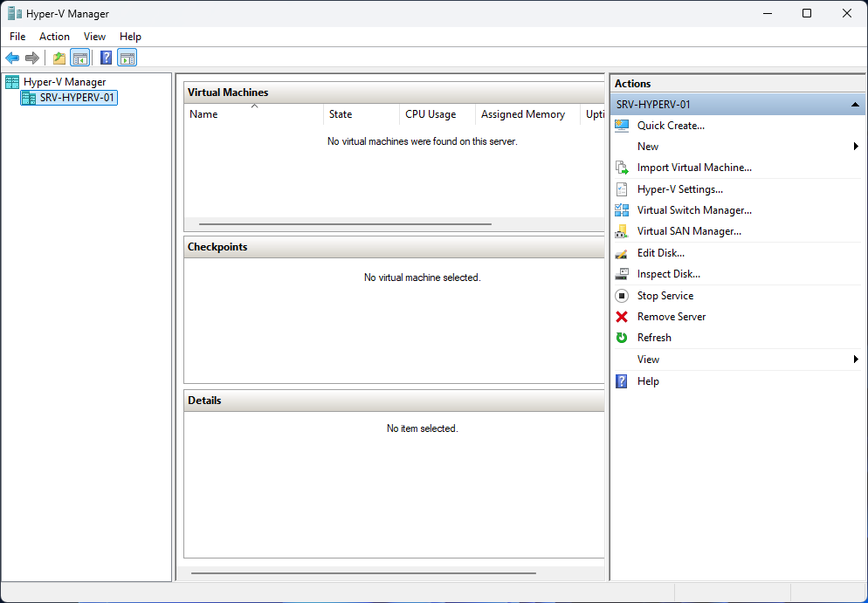Click the green Refresh icon in Actions pane
Image resolution: width=868 pixels, height=603 pixels.
click(623, 337)
